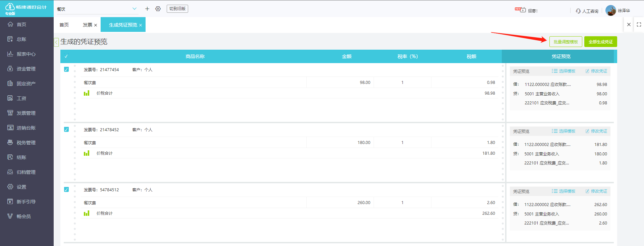Open 人工咨询 headset support
Image resolution: width=644 pixels, height=246 pixels.
coord(587,11)
